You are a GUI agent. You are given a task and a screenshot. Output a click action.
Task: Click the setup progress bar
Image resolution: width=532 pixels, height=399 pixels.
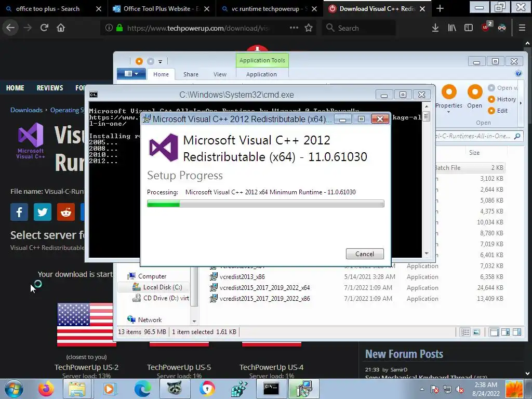tap(265, 204)
